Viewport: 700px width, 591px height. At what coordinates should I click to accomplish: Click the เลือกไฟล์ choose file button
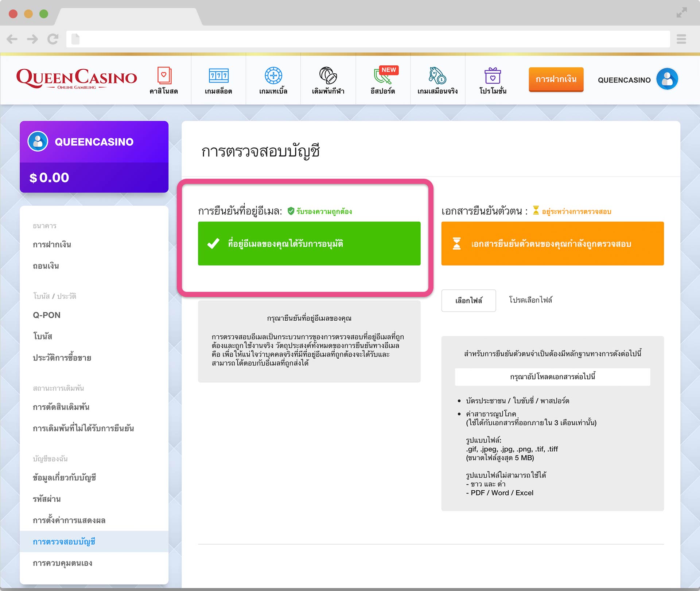[468, 301]
